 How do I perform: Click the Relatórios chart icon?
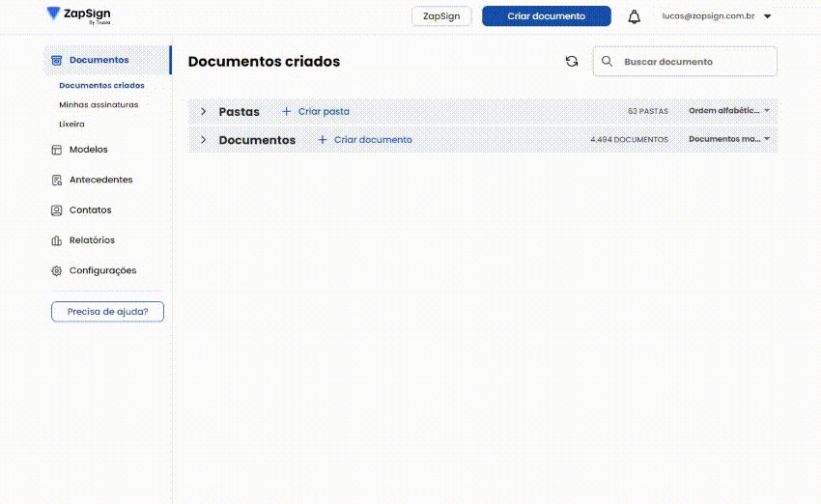57,240
